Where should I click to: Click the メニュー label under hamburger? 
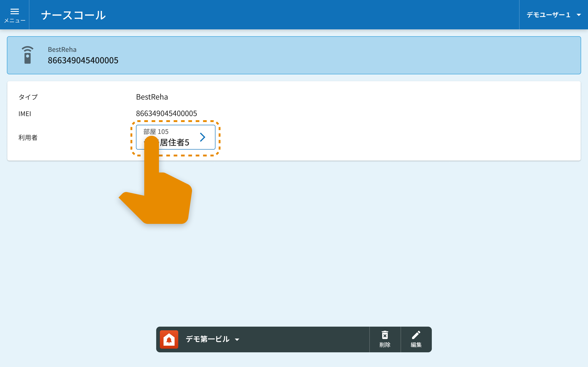14,21
